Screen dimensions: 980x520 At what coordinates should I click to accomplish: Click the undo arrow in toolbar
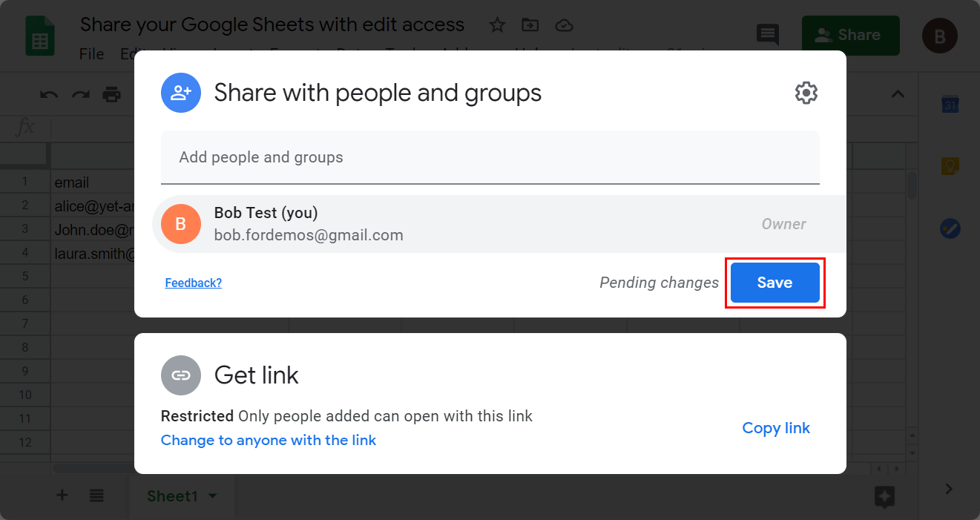(x=49, y=94)
